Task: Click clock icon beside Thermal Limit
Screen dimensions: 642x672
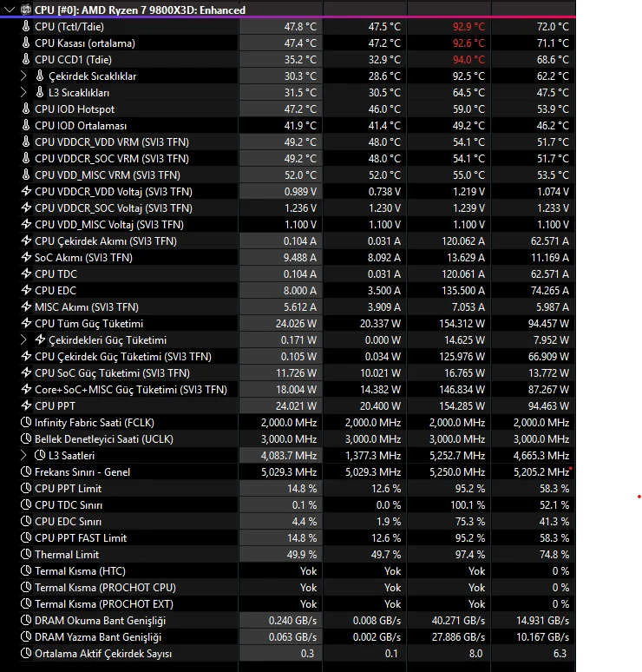Action: coord(26,555)
